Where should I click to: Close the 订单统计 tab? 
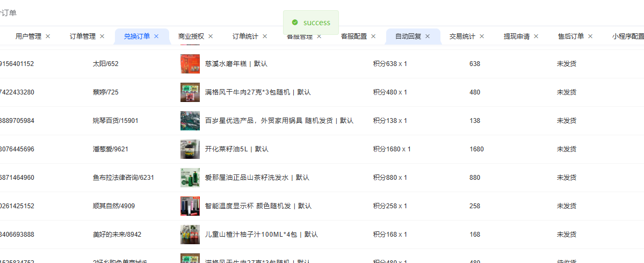tap(265, 36)
